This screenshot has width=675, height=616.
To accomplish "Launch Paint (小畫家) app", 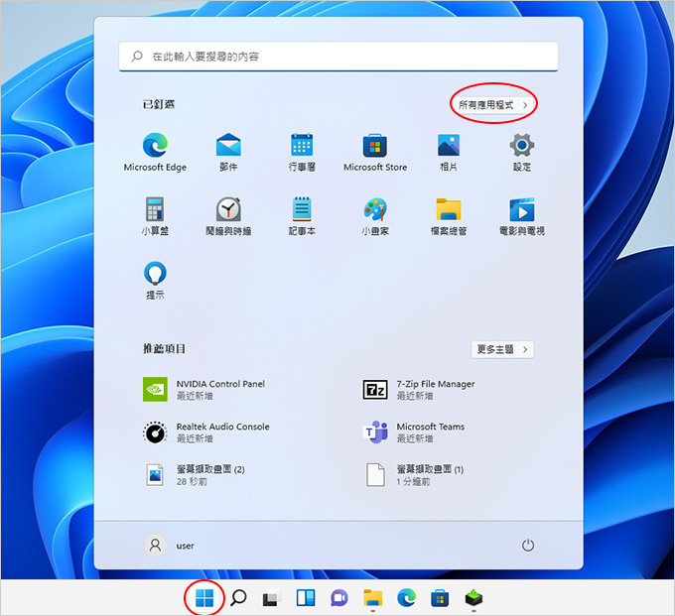I will click(x=375, y=216).
